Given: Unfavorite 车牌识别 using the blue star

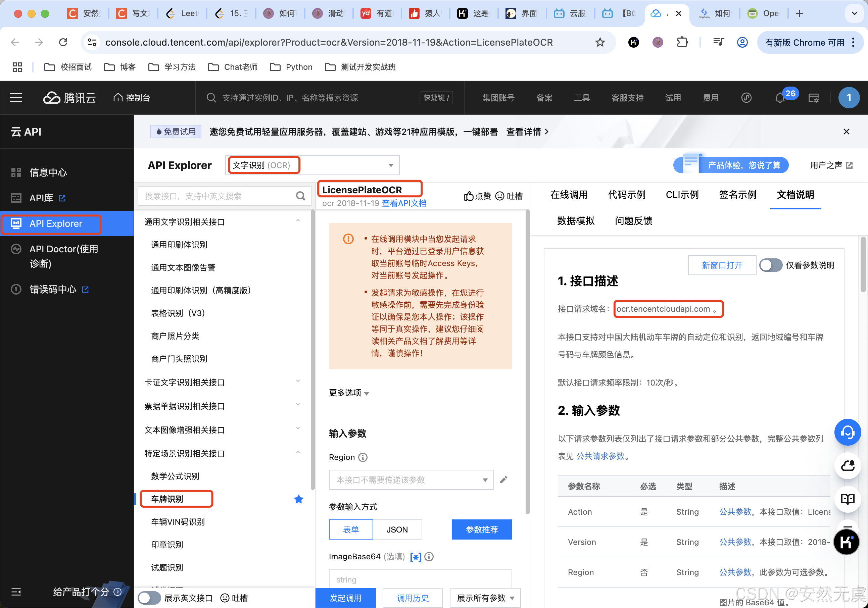Looking at the screenshot, I should [x=299, y=499].
